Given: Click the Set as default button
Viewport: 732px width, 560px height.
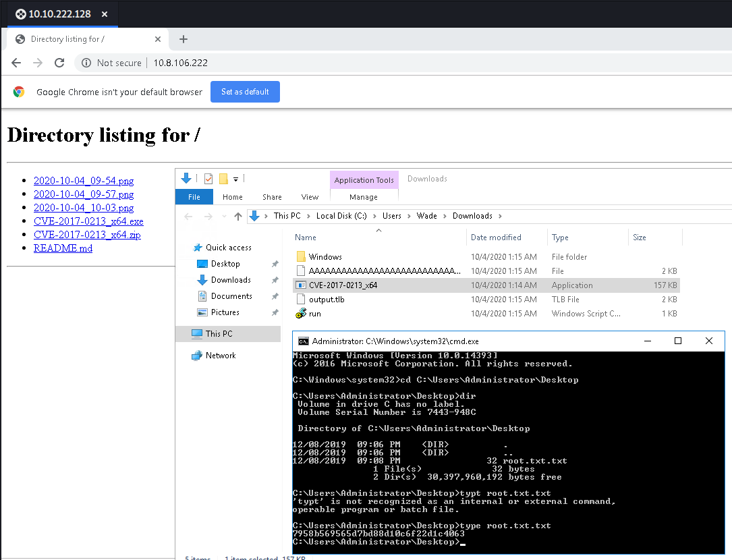Looking at the screenshot, I should 245,92.
